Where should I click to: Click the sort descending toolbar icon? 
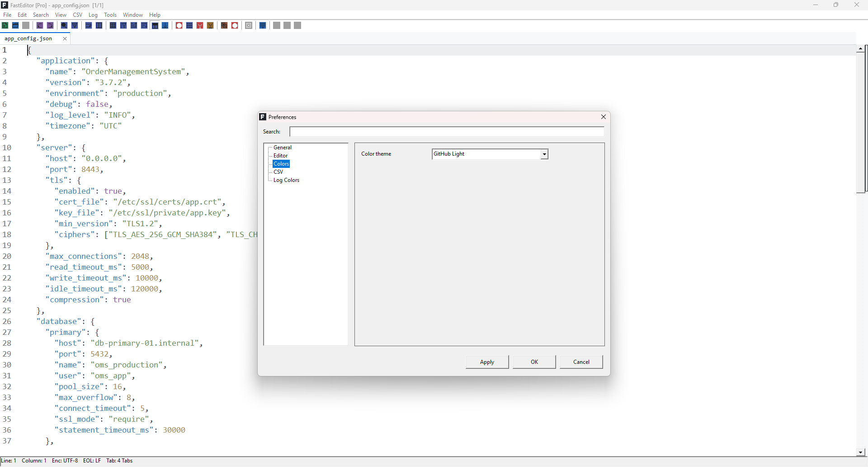[x=144, y=25]
